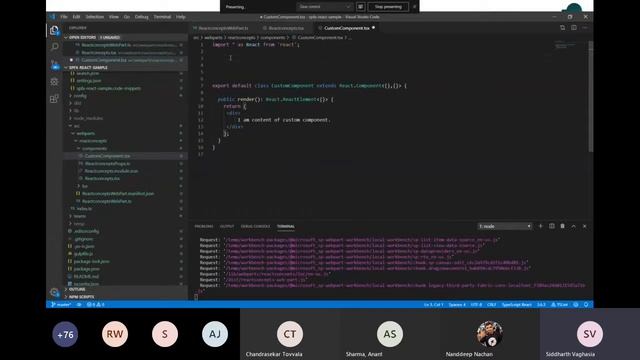640x360 pixels.
Task: Open the Selection menu
Action: click(x=95, y=17)
